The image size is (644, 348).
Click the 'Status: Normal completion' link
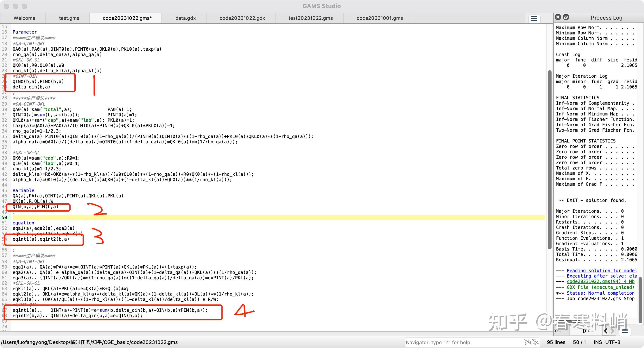point(600,293)
